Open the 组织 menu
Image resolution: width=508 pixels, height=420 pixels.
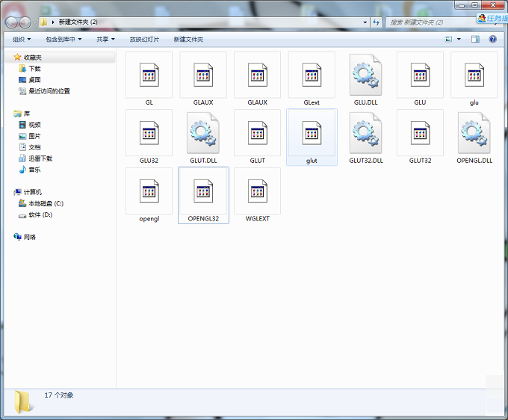pos(22,39)
